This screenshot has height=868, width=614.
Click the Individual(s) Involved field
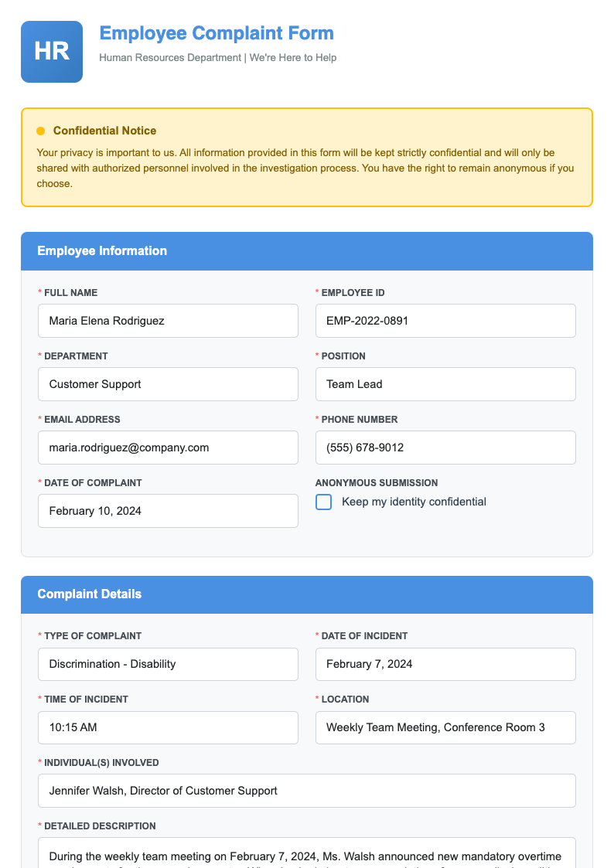coord(306,791)
